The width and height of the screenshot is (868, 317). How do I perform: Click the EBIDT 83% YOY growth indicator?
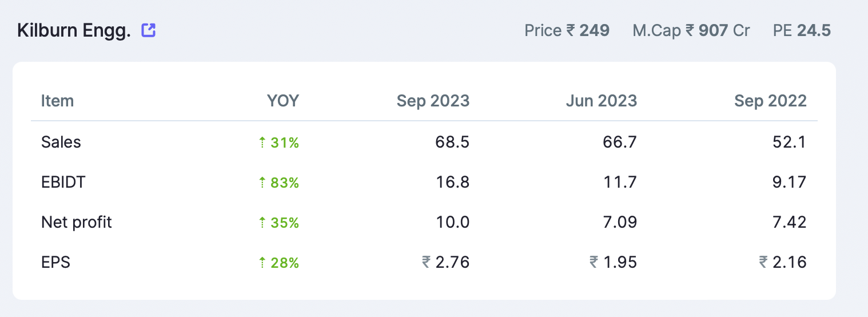279,183
